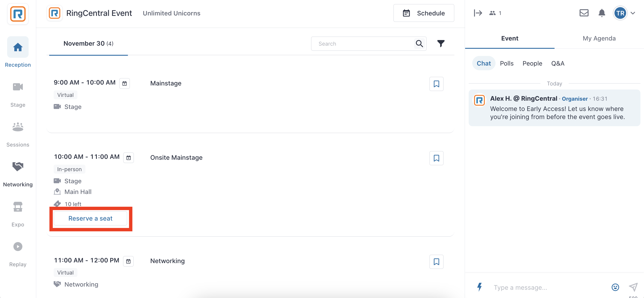Send the chat message
644x298 pixels.
(x=633, y=287)
